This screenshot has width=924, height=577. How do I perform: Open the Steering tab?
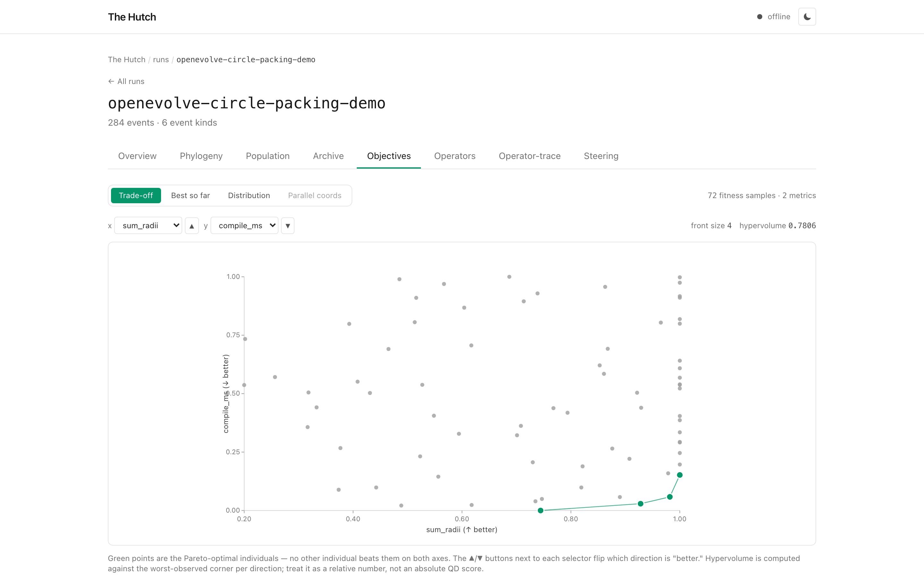(601, 156)
